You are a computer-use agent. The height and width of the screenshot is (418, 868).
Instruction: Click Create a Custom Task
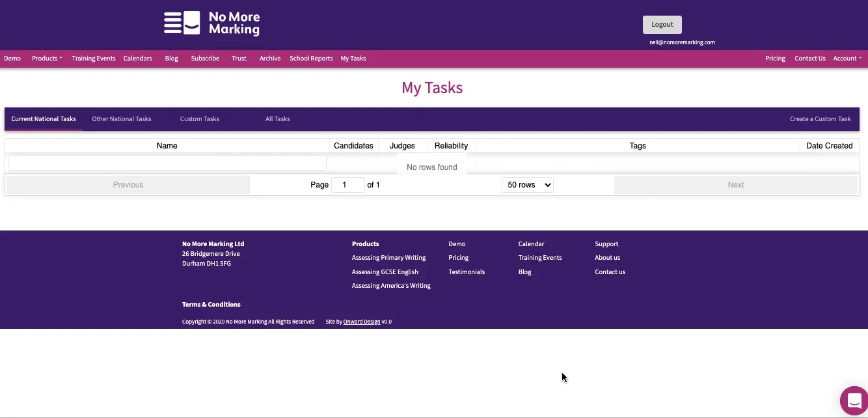pyautogui.click(x=820, y=119)
